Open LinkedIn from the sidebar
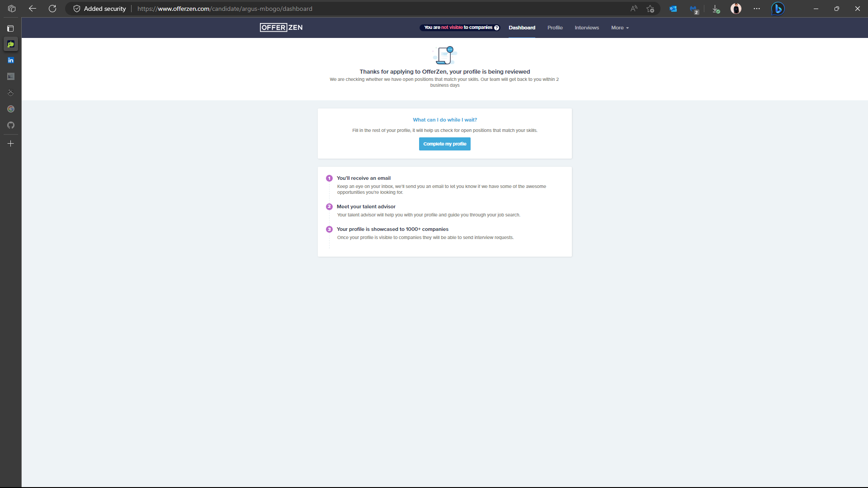Image resolution: width=868 pixels, height=488 pixels. coord(11,60)
